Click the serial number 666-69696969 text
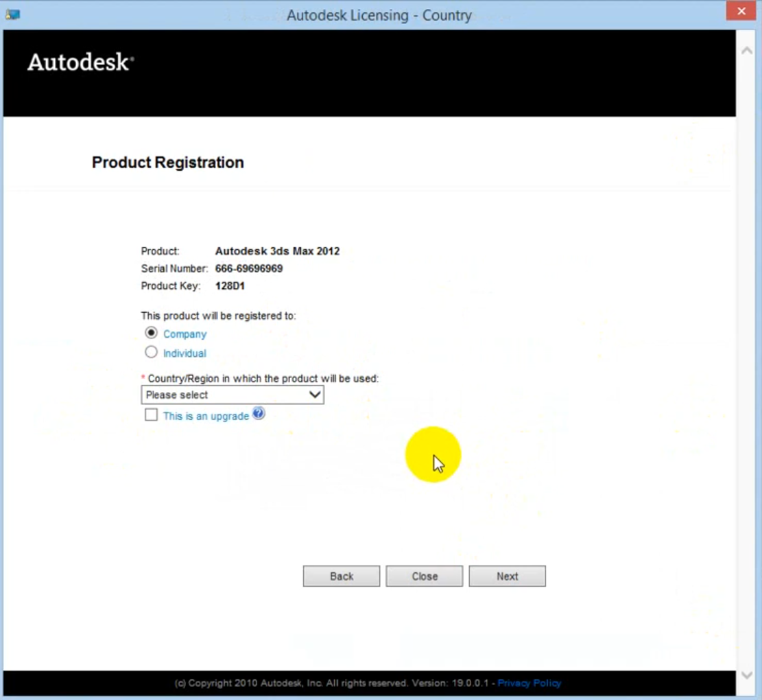Viewport: 762px width, 700px height. click(x=249, y=268)
